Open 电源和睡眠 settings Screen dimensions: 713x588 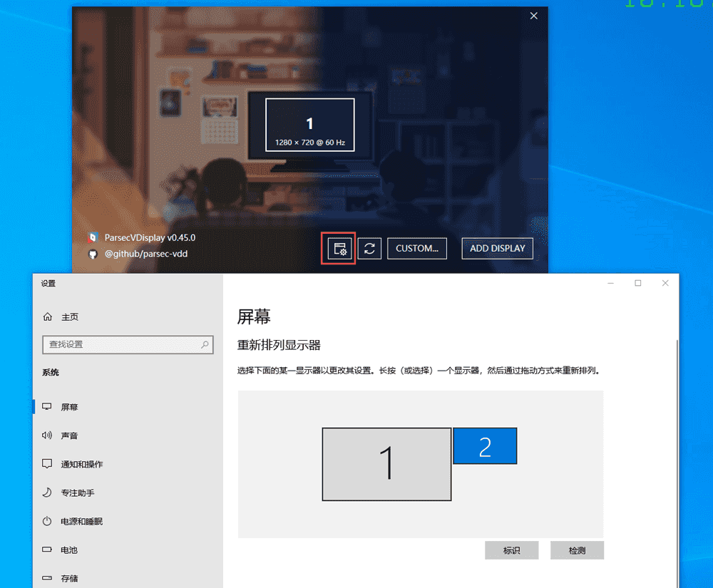point(81,521)
